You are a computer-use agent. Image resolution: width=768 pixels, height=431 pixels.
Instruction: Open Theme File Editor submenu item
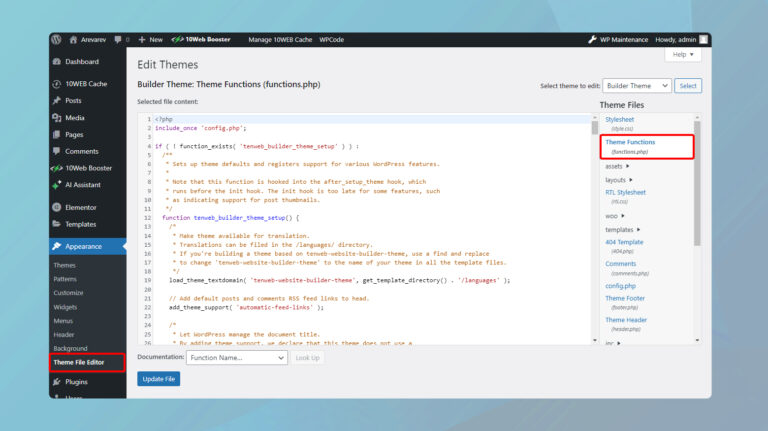point(78,362)
